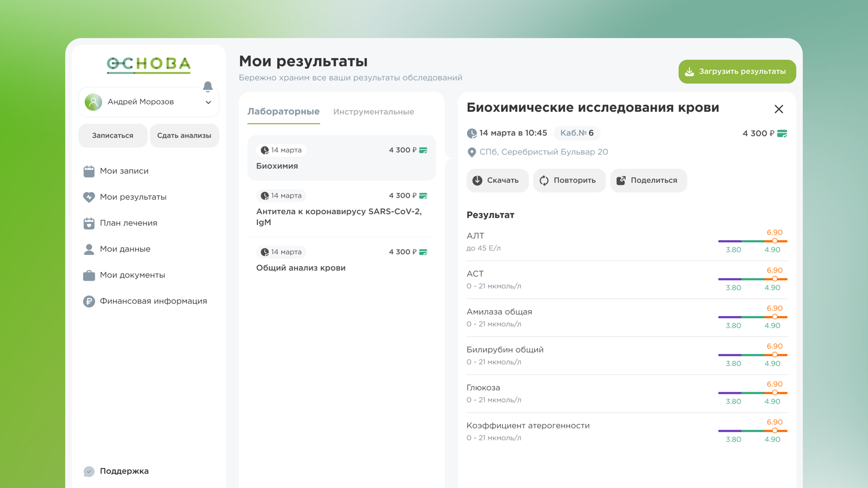
Task: Expand the Андрей Морозов account dropdown
Action: click(x=208, y=102)
